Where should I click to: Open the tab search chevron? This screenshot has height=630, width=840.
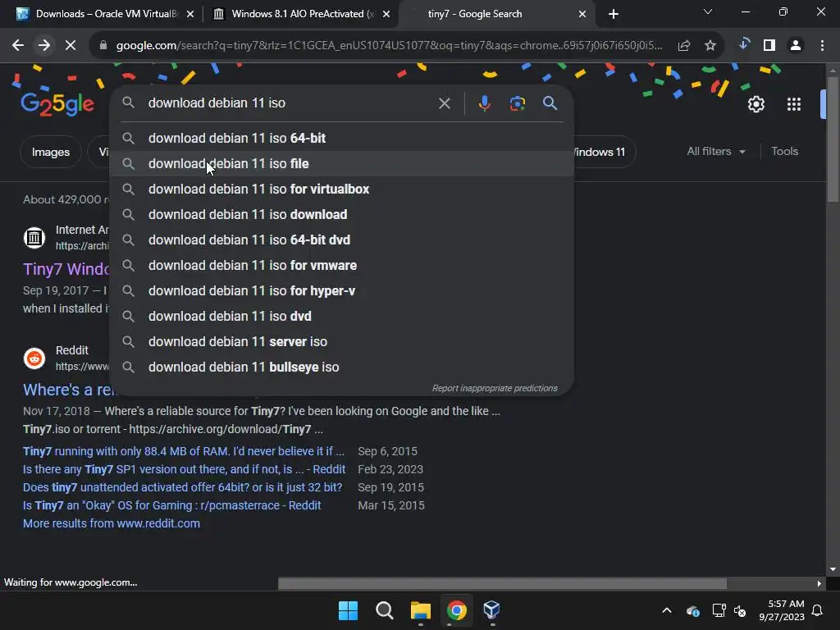coord(708,11)
